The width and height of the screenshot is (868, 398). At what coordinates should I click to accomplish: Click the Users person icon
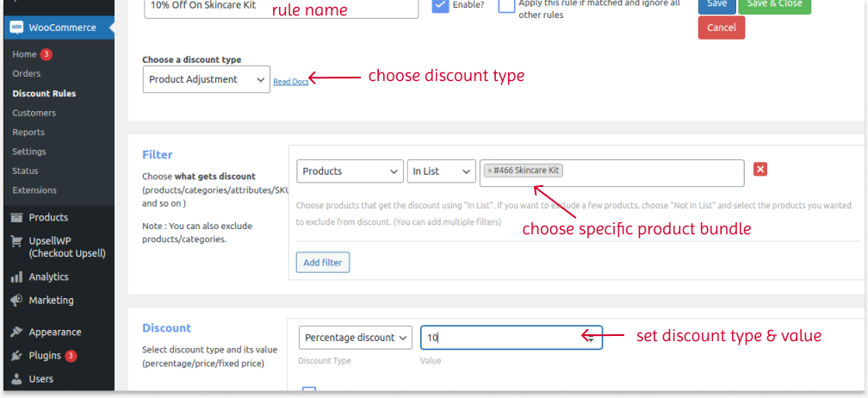click(x=16, y=379)
